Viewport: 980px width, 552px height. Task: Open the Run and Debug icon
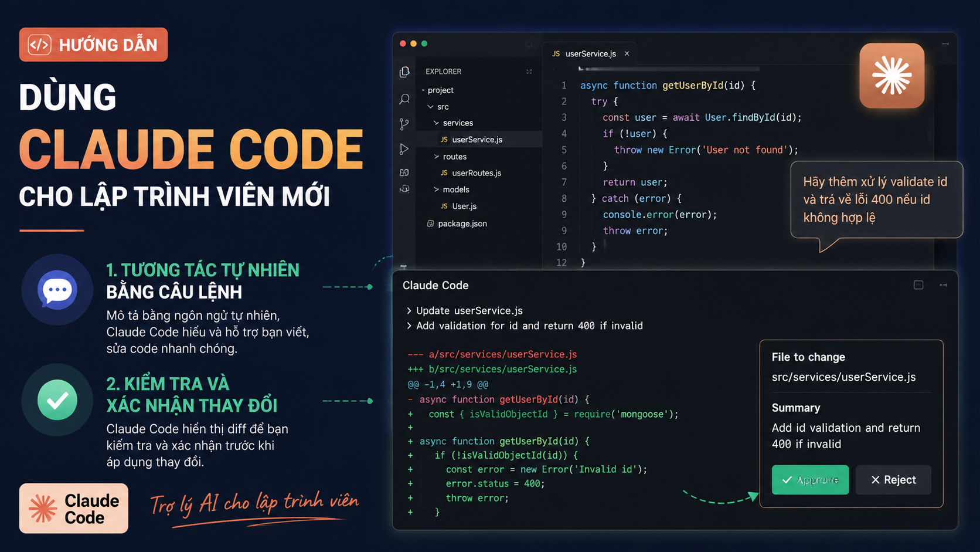pos(404,149)
